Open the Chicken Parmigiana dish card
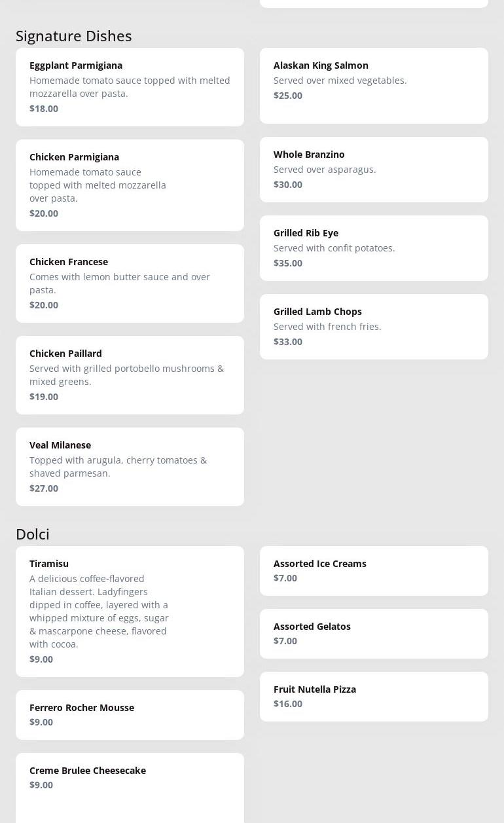504x823 pixels. [130, 185]
